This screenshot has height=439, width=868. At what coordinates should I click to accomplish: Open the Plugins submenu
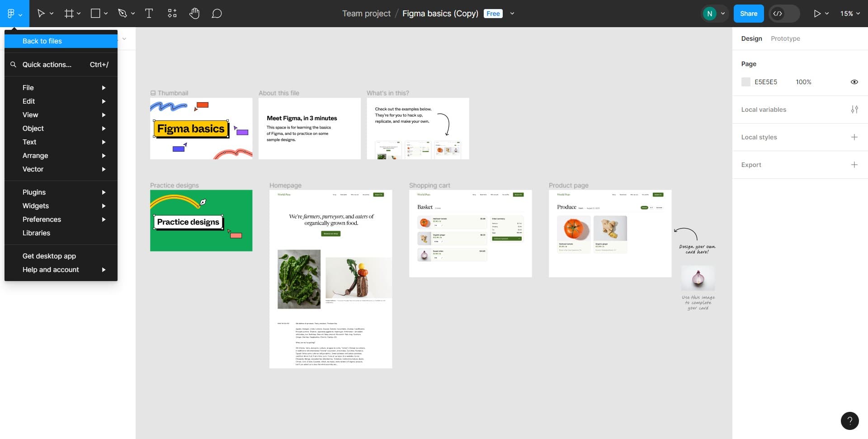(x=34, y=192)
